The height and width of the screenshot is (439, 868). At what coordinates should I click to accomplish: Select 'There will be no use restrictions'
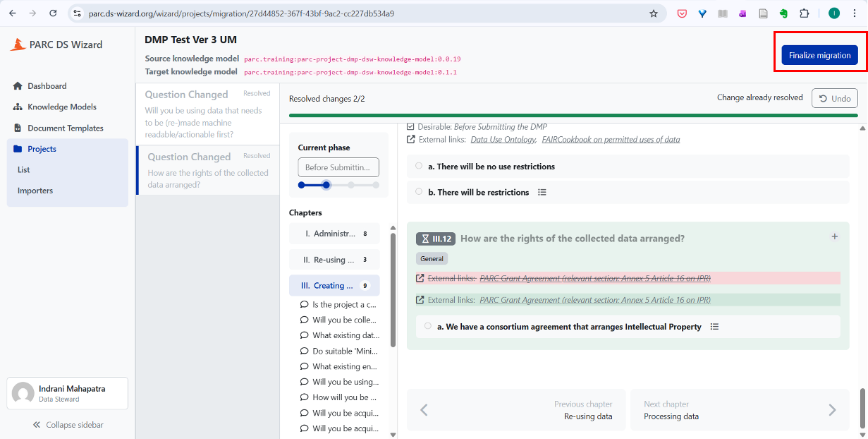(x=419, y=167)
